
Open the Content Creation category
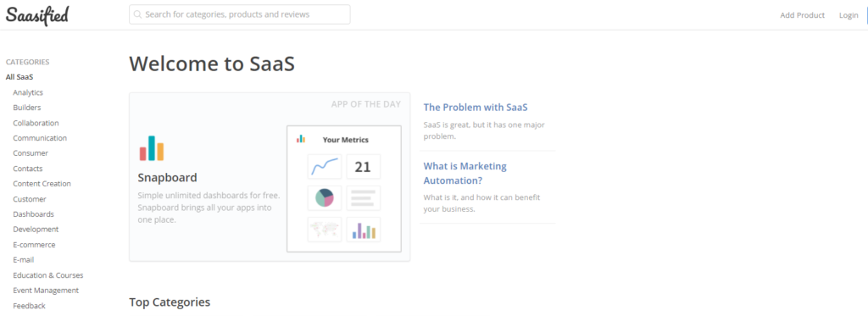(x=42, y=184)
